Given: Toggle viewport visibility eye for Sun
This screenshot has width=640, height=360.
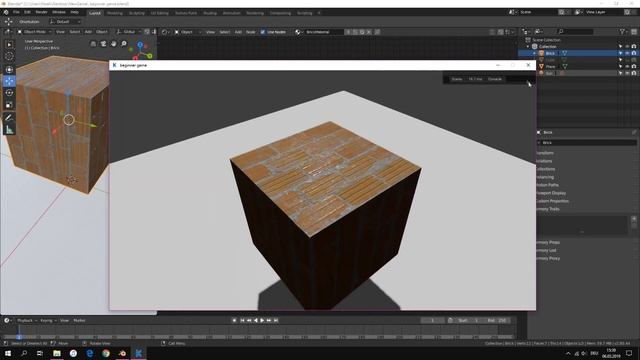Looking at the screenshot, I should (627, 73).
